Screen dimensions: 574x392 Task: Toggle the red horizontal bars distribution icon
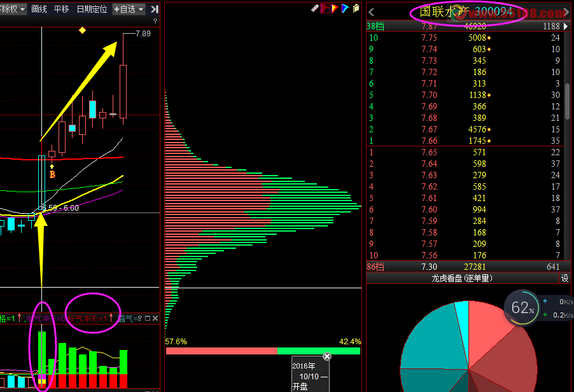click(325, 8)
